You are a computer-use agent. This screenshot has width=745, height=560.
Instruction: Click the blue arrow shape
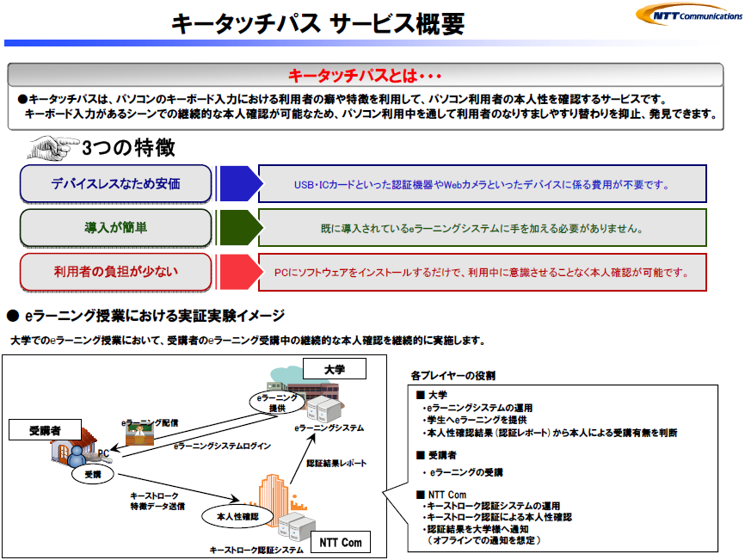242,183
